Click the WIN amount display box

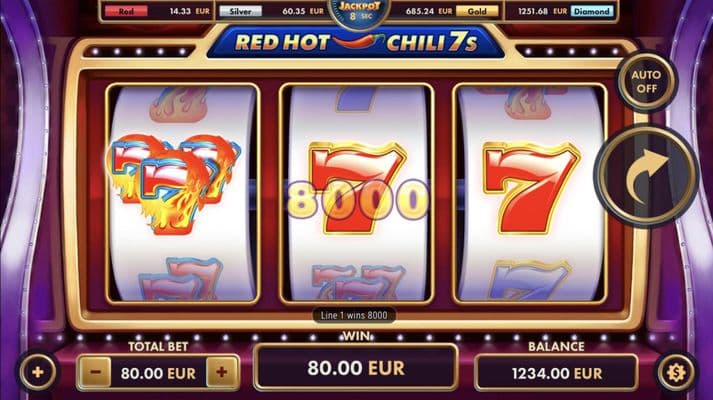tap(356, 367)
